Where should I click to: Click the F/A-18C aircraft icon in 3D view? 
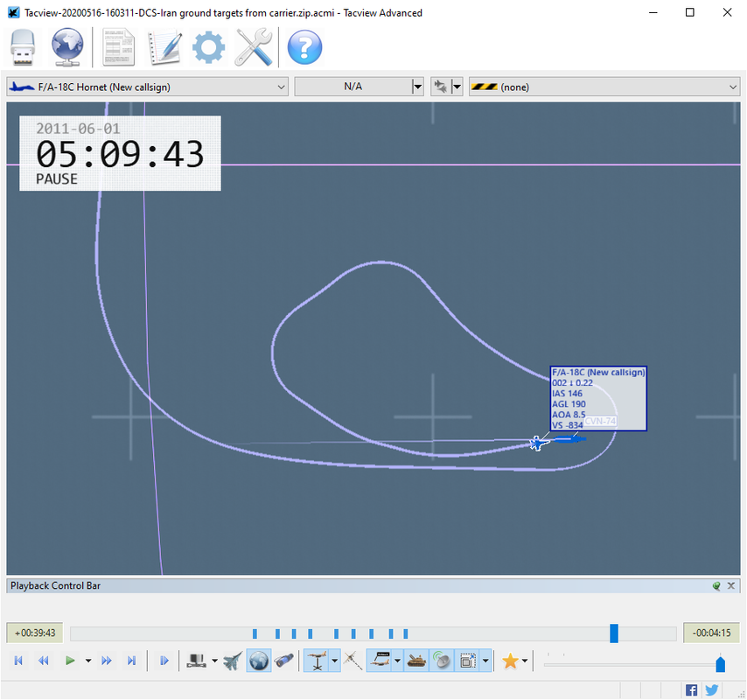point(538,443)
